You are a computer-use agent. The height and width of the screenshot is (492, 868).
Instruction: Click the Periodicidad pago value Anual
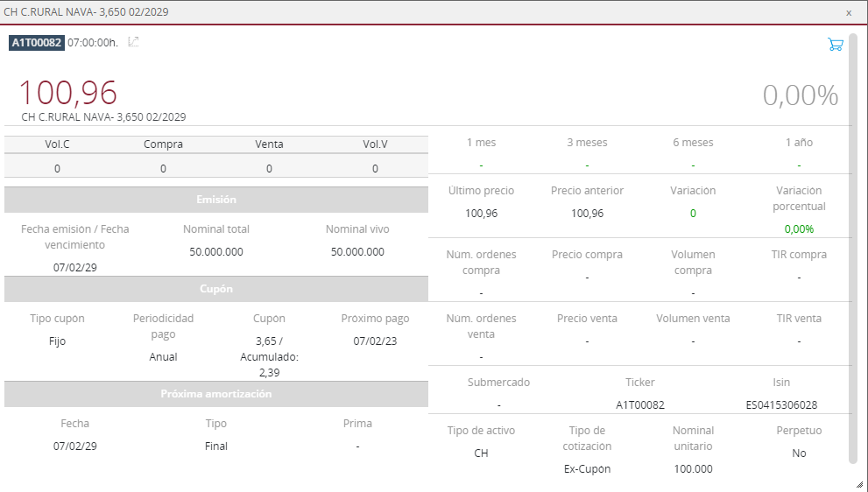[163, 357]
